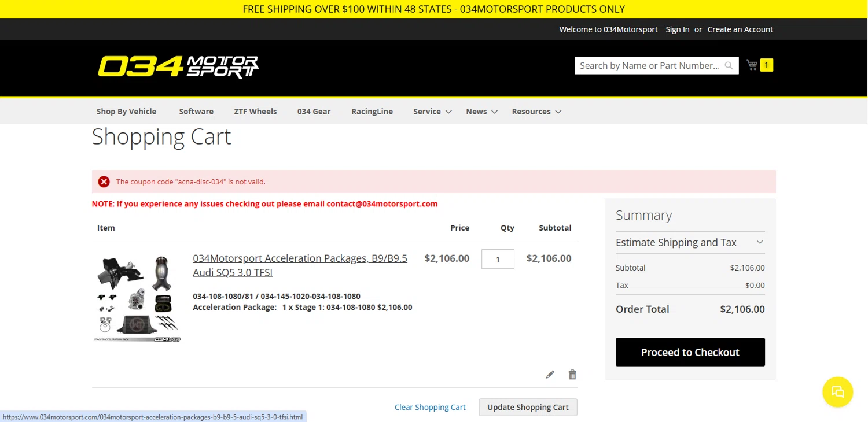Screen dimensions: 868x422
Task: Open the Software menu item
Action: click(196, 112)
